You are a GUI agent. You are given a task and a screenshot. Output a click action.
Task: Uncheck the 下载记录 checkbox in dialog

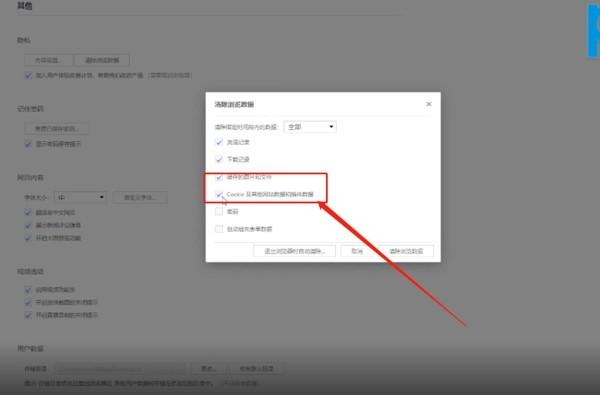tap(219, 160)
